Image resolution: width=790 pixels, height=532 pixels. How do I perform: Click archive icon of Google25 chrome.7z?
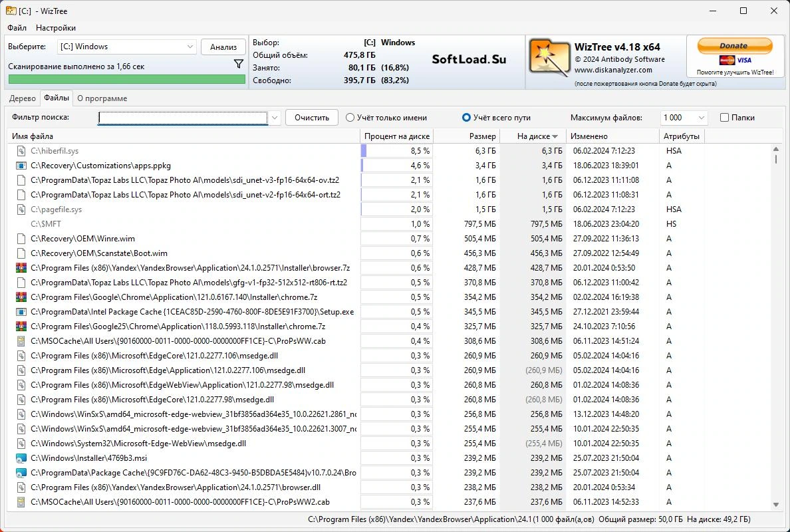(x=21, y=326)
